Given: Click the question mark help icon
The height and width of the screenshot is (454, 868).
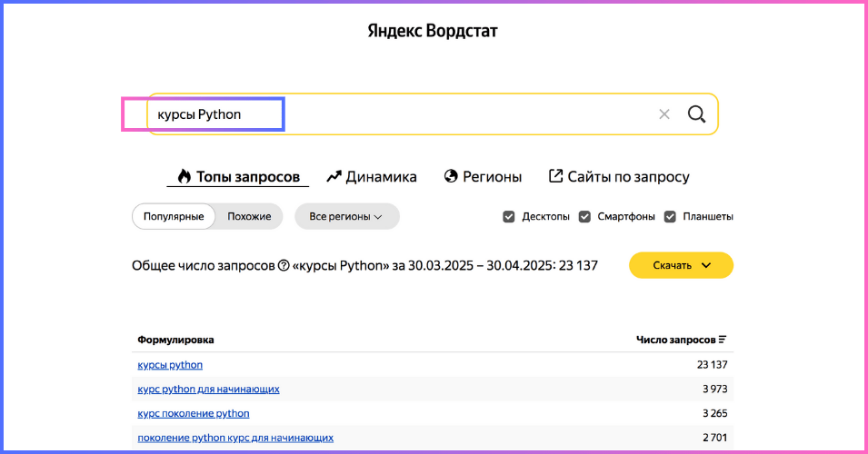Looking at the screenshot, I should [284, 265].
